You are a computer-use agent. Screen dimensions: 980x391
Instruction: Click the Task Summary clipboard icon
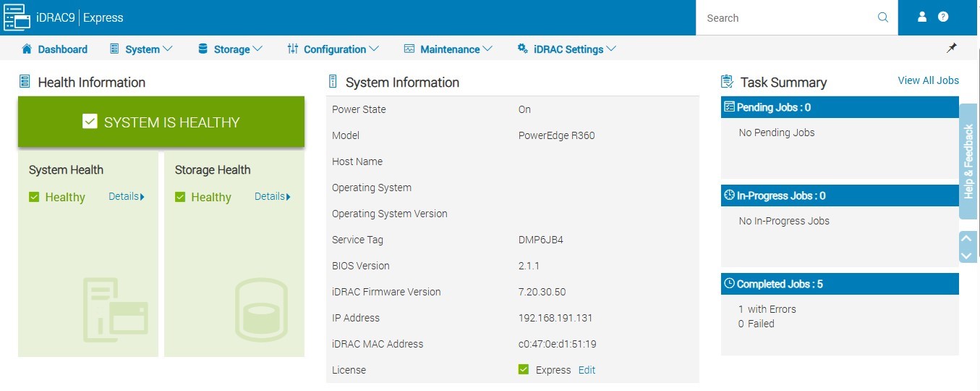click(x=728, y=82)
